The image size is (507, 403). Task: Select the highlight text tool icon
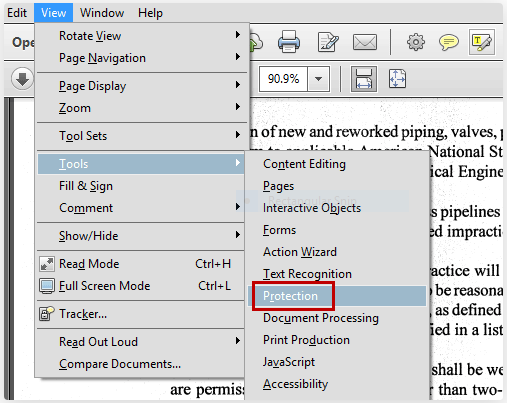point(482,42)
